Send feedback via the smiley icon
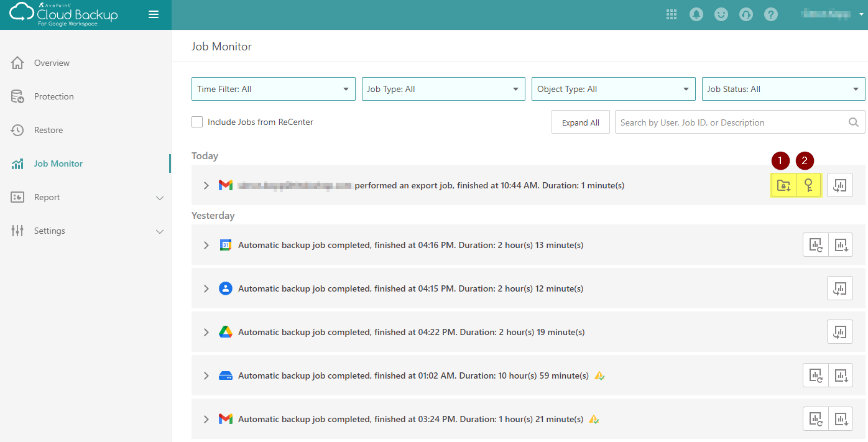The height and width of the screenshot is (442, 868). point(721,14)
